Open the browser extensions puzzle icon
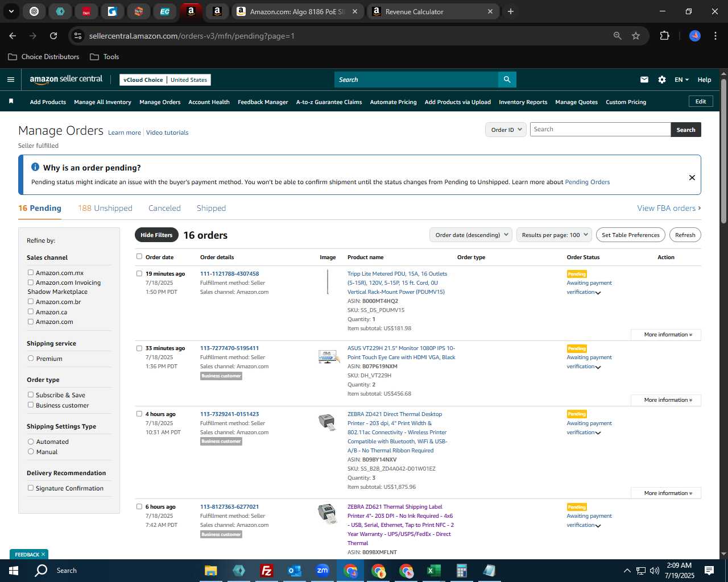Screen dimensions: 728x582 coord(664,36)
